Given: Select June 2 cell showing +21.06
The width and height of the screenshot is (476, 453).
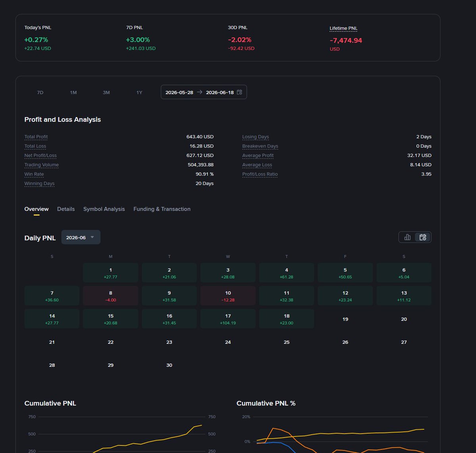Looking at the screenshot, I should (169, 273).
